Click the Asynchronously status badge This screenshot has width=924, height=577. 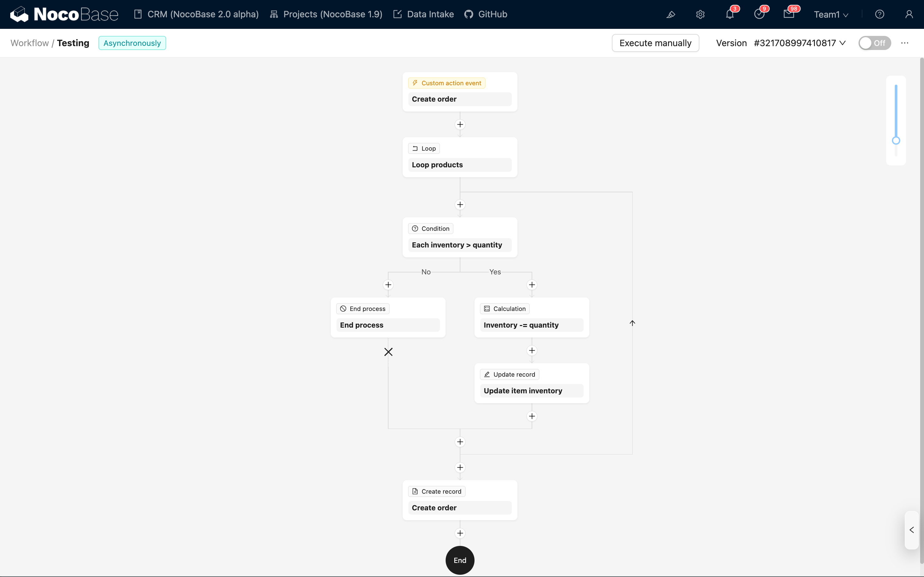click(132, 43)
